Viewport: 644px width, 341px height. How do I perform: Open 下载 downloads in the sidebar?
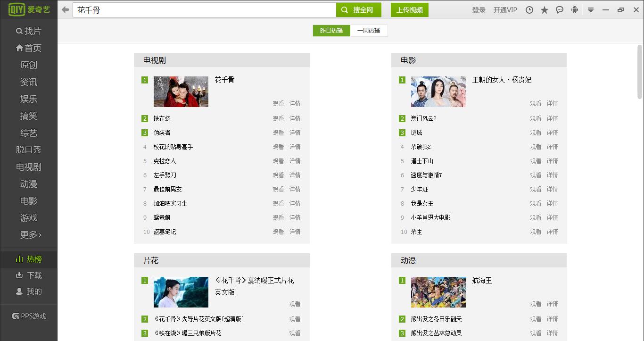(x=29, y=275)
